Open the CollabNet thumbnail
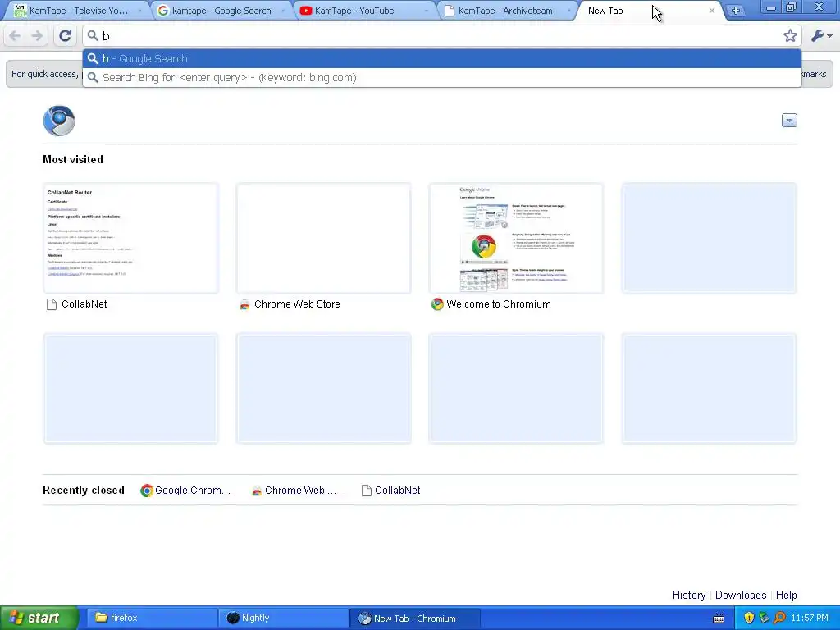Image resolution: width=840 pixels, height=630 pixels. tap(130, 239)
